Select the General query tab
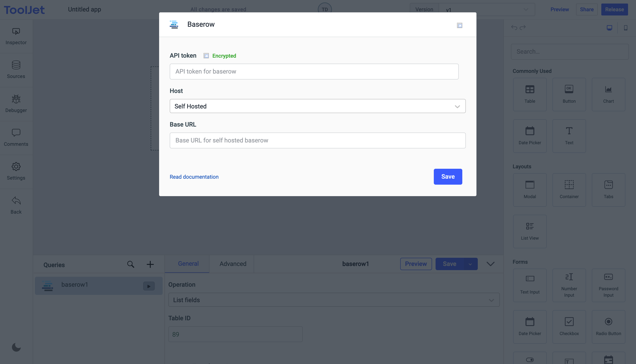636x364 pixels. click(188, 264)
